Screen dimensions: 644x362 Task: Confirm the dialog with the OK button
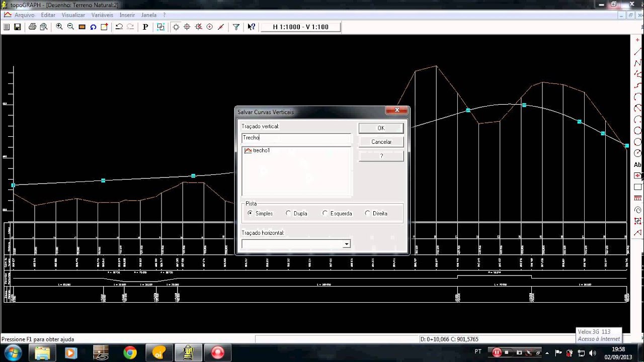(381, 128)
